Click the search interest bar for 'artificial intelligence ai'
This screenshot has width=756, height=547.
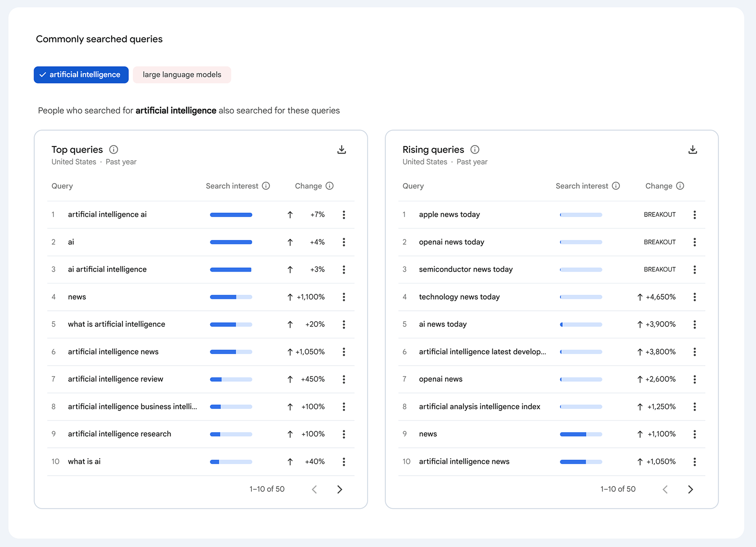[x=231, y=214]
